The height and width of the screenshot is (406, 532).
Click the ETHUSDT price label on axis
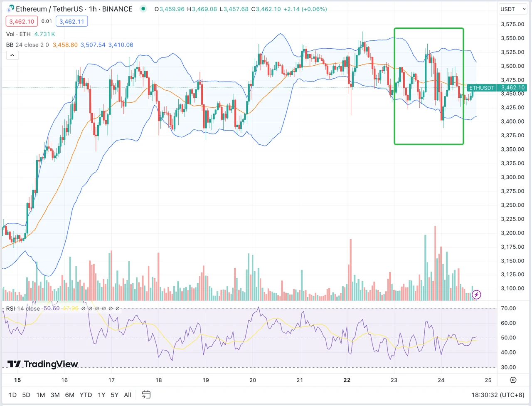482,88
